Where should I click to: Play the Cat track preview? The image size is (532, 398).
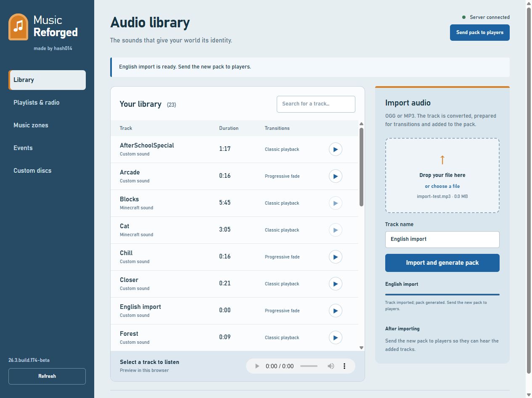pyautogui.click(x=335, y=230)
